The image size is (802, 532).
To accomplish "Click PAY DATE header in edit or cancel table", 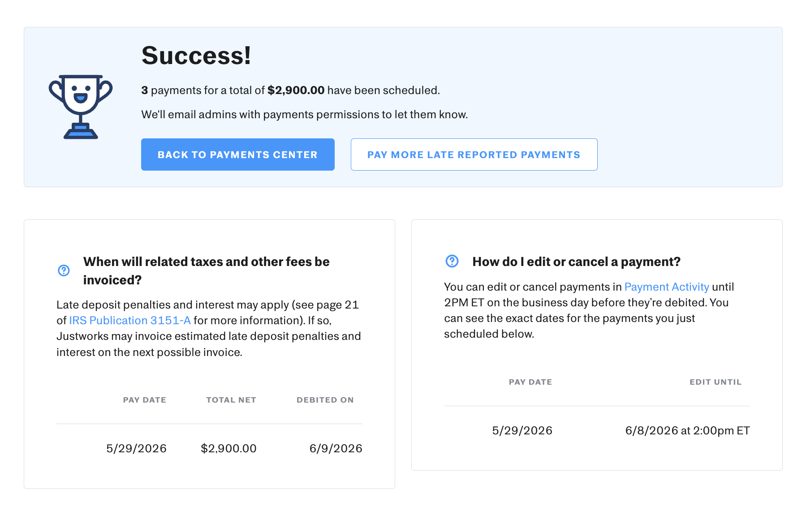I will 530,382.
